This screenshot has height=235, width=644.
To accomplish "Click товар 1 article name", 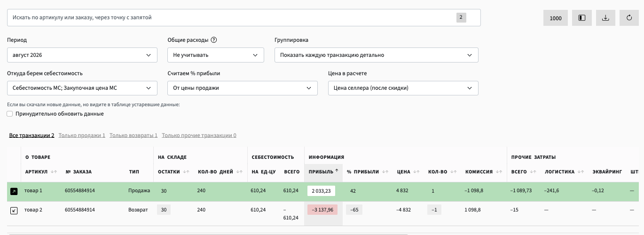I will point(33,190).
